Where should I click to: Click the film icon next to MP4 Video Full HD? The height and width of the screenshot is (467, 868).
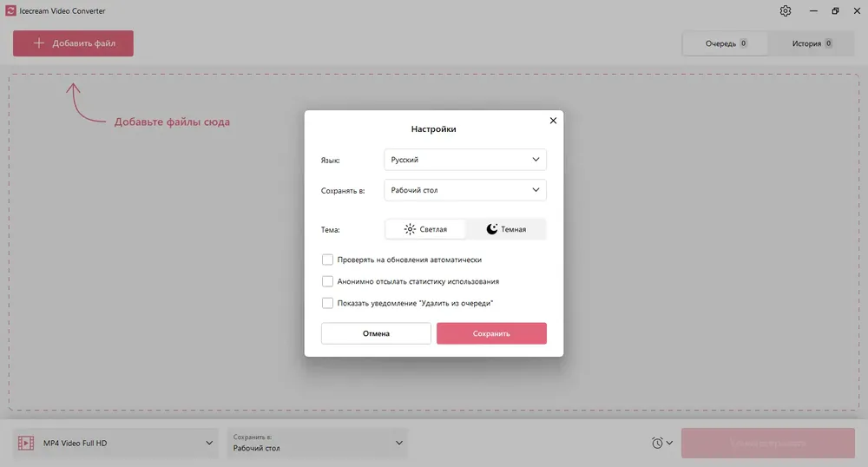point(26,443)
